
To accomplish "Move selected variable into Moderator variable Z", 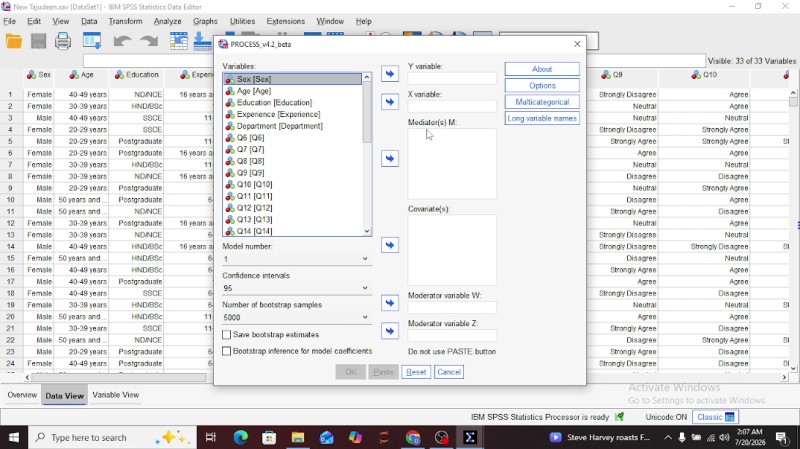I will pos(390,331).
